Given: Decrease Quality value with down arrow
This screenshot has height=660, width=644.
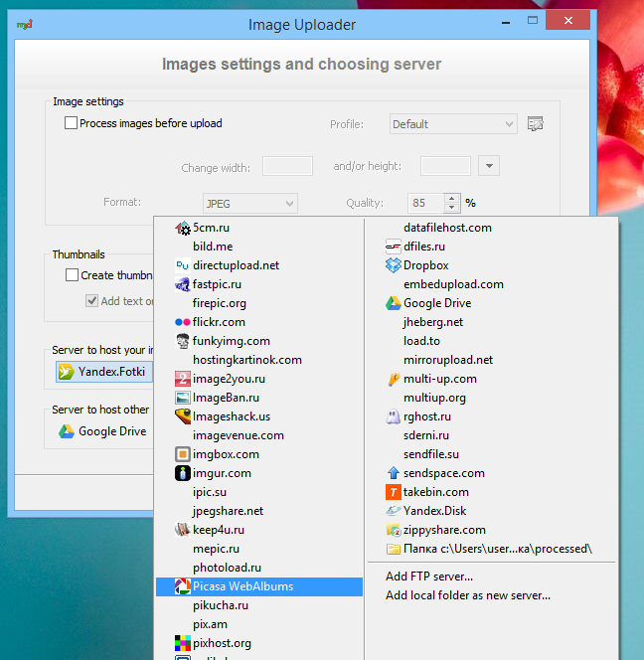Looking at the screenshot, I should pyautogui.click(x=451, y=208).
